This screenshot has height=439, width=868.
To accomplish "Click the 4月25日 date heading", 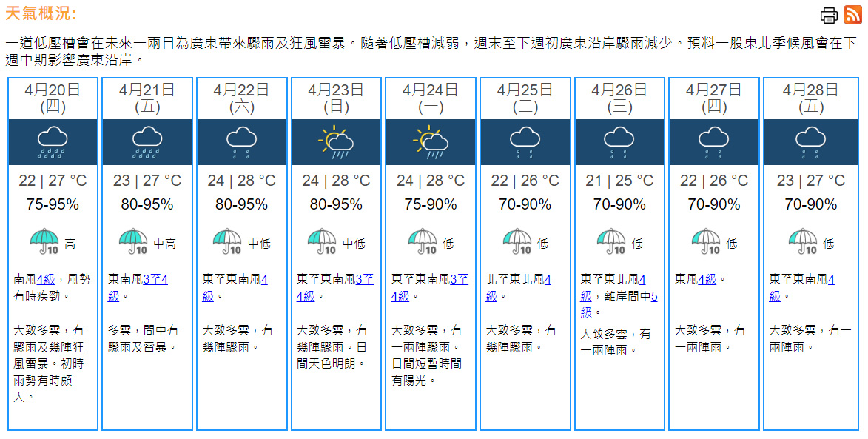I will [525, 90].
